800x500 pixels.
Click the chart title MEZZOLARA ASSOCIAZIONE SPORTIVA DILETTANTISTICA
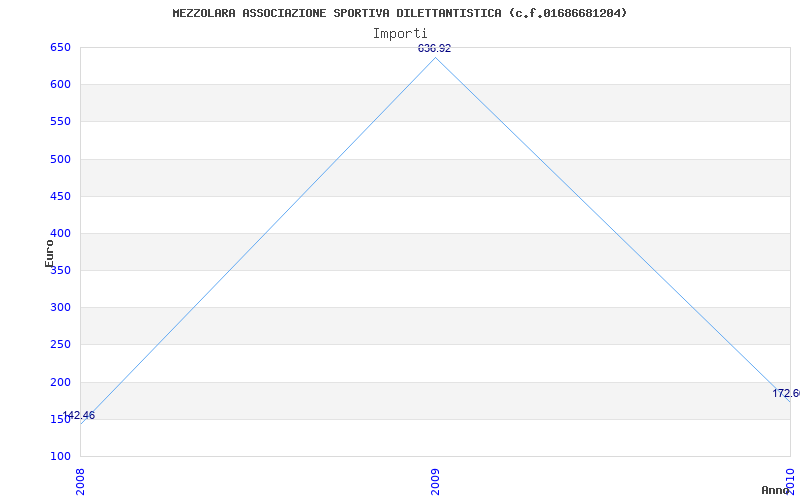[x=399, y=13]
